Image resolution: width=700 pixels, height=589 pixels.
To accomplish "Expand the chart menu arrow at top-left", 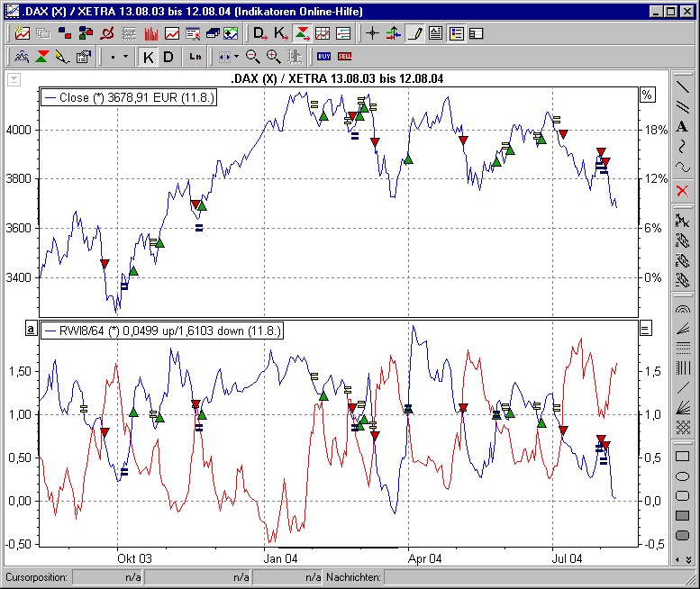I will [x=14, y=79].
